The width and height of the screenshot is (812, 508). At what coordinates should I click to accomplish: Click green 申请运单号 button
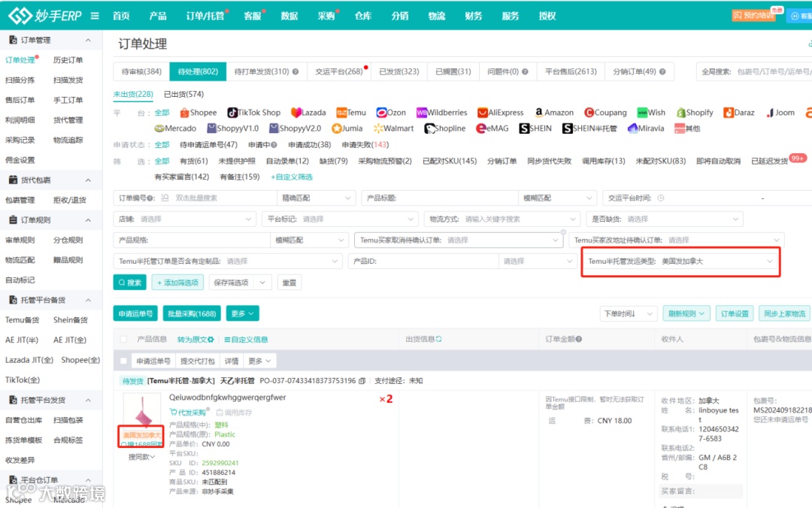135,313
